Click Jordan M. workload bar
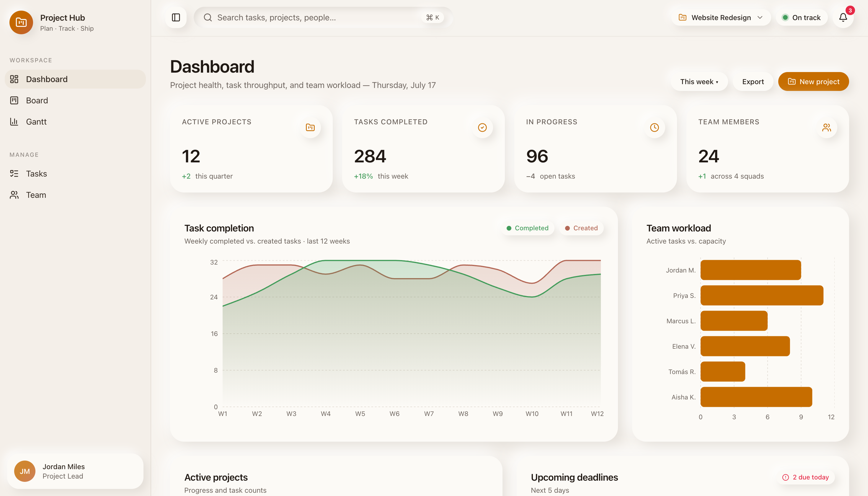This screenshot has height=496, width=868. (750, 270)
